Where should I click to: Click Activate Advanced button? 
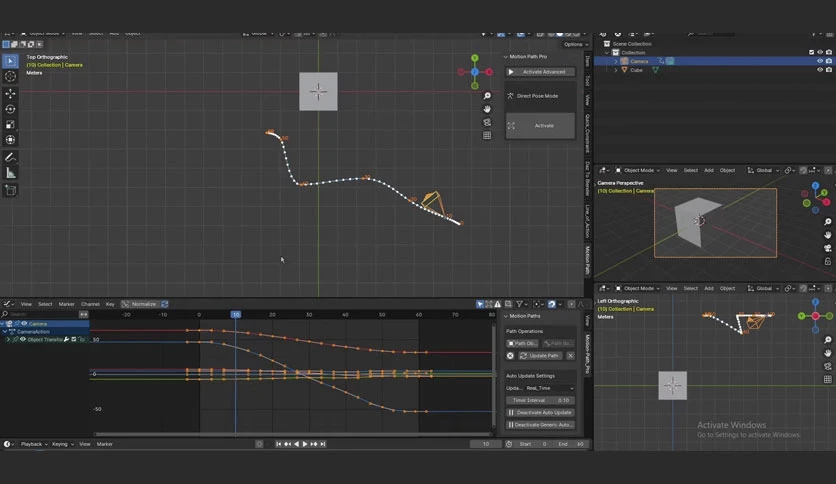click(540, 71)
